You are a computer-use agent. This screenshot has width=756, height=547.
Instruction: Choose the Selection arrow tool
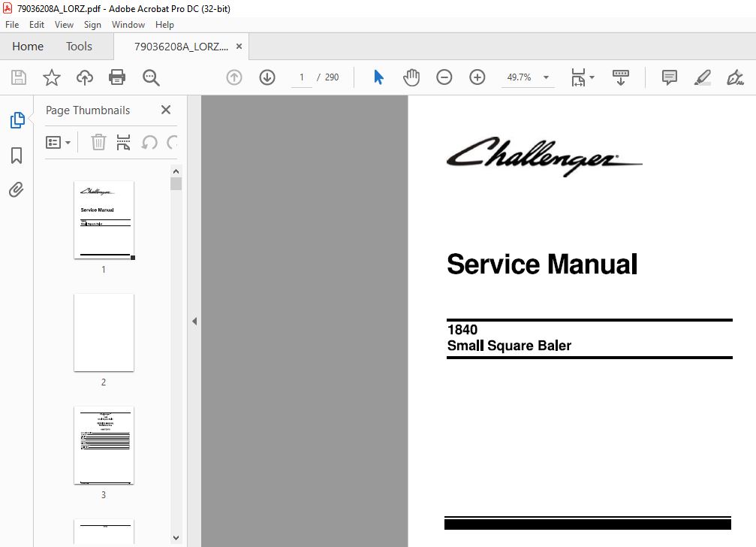(x=378, y=77)
